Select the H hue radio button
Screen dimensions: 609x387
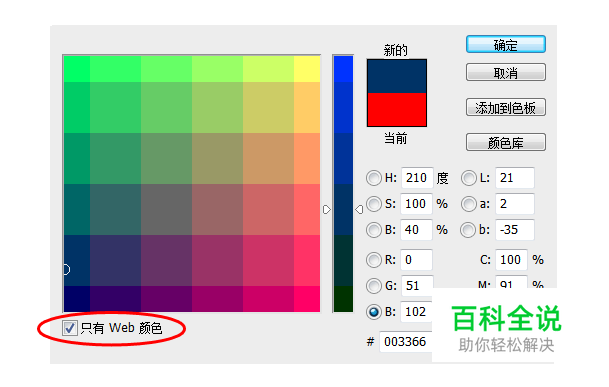click(374, 178)
